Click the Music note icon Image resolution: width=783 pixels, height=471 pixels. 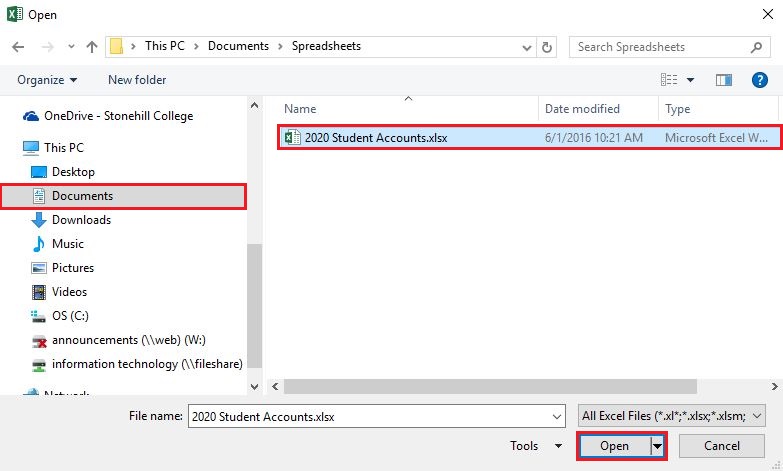[x=38, y=244]
